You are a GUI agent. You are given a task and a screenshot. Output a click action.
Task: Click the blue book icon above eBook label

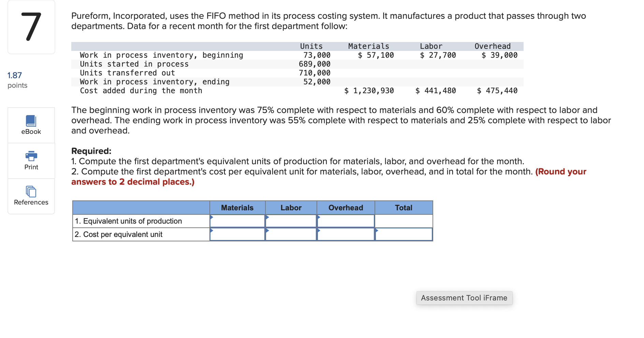tap(31, 120)
